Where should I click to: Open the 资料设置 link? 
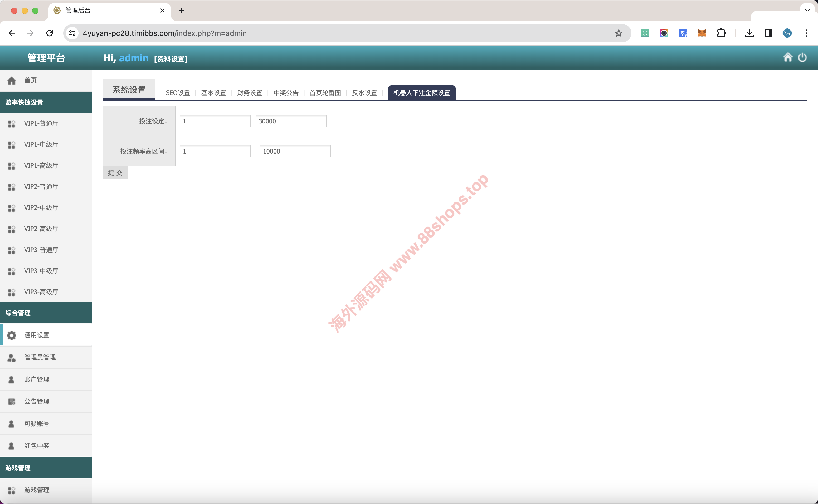(x=171, y=59)
